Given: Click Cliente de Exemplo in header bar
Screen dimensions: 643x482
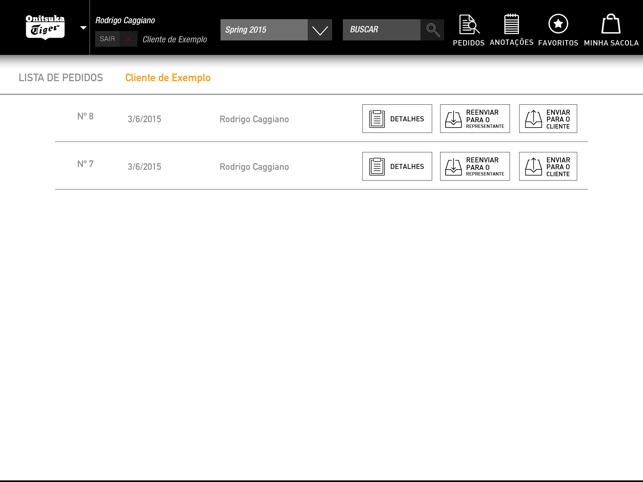Looking at the screenshot, I should [175, 39].
